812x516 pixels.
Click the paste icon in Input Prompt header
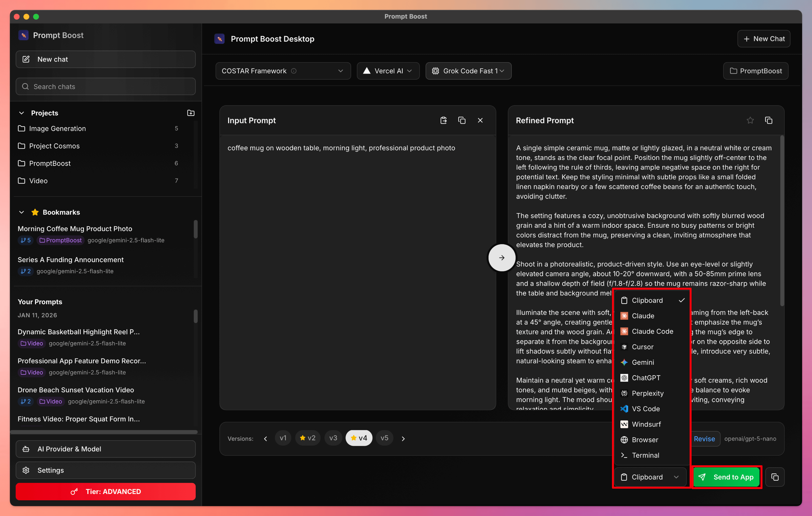point(443,120)
